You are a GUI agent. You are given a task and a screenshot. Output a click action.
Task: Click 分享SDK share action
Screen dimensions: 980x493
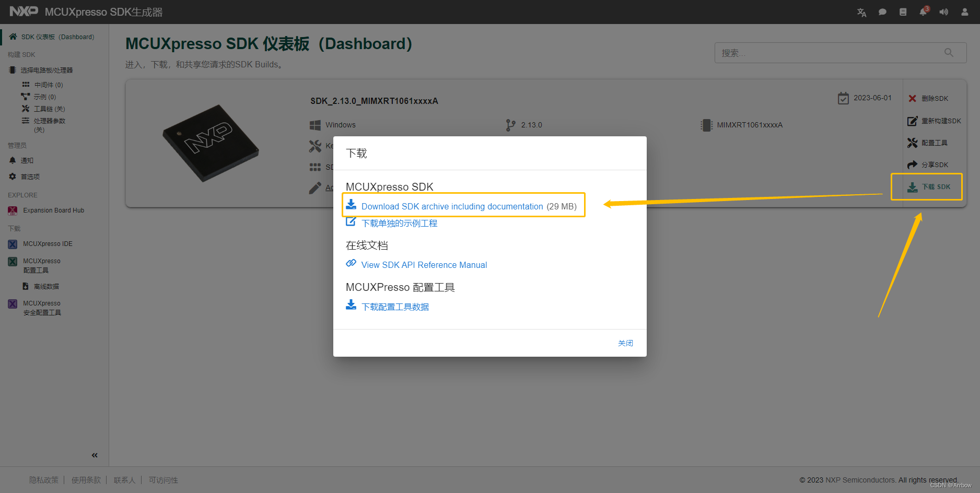coord(935,165)
